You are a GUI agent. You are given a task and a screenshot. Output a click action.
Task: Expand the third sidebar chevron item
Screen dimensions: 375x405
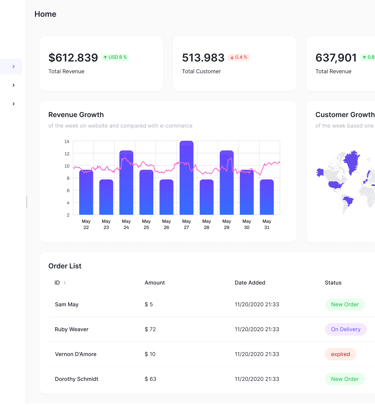pos(13,104)
